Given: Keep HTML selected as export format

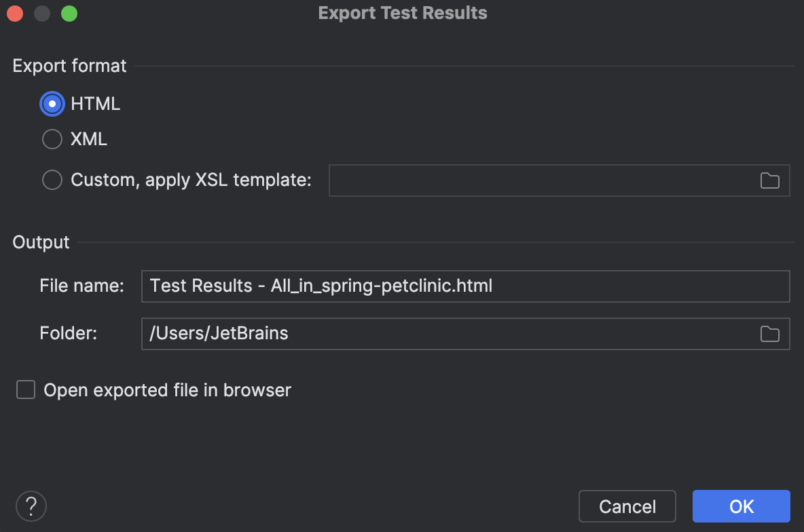Looking at the screenshot, I should (52, 103).
